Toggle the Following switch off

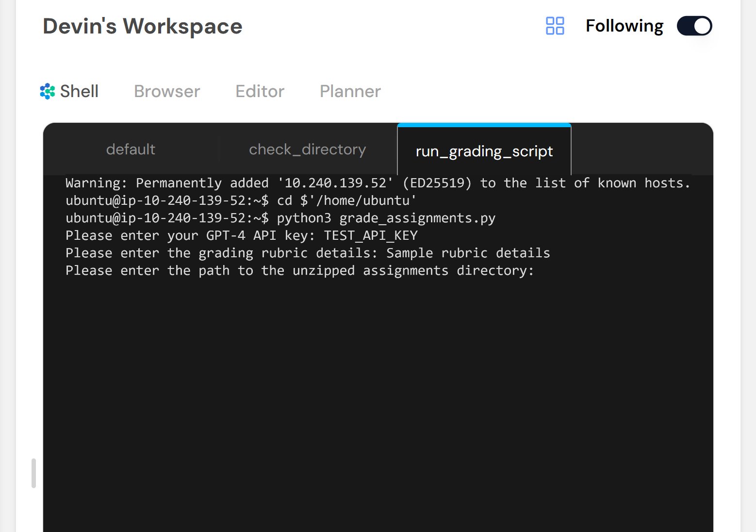click(694, 26)
